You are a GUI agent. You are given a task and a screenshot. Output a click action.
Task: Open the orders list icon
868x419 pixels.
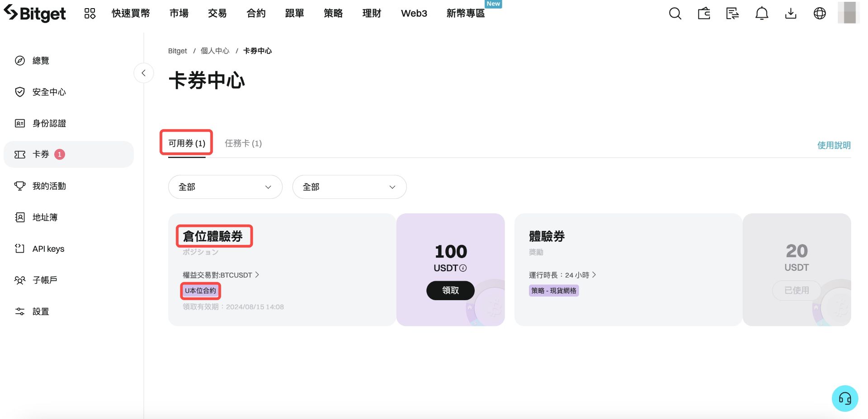click(x=732, y=14)
